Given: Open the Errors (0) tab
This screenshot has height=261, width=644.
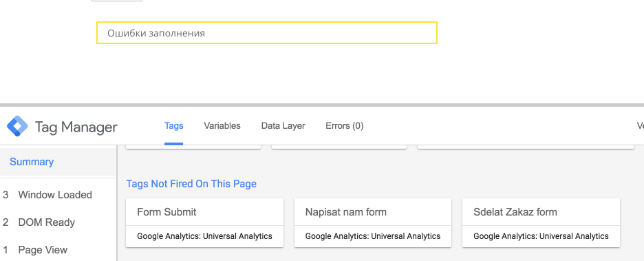Looking at the screenshot, I should (x=344, y=126).
